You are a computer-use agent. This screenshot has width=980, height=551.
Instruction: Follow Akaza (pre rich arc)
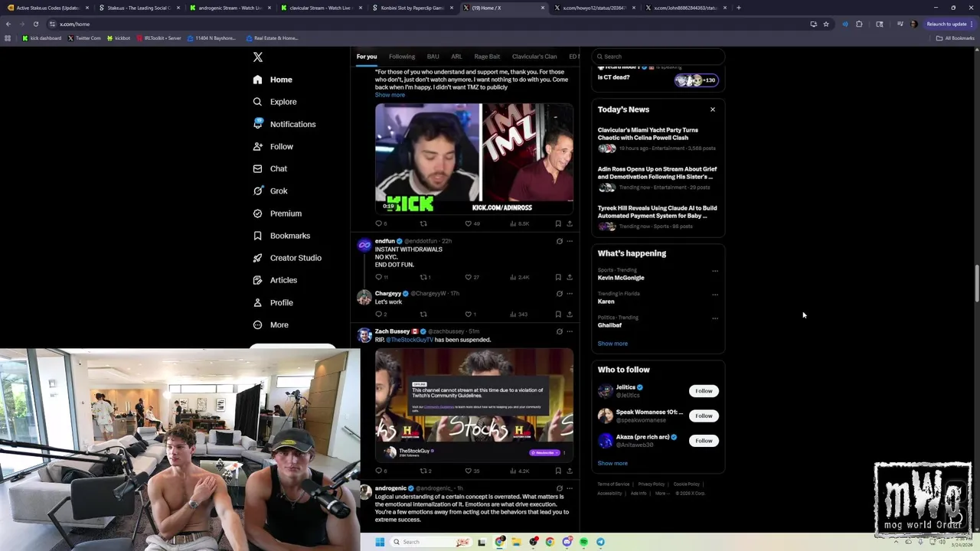tap(704, 441)
